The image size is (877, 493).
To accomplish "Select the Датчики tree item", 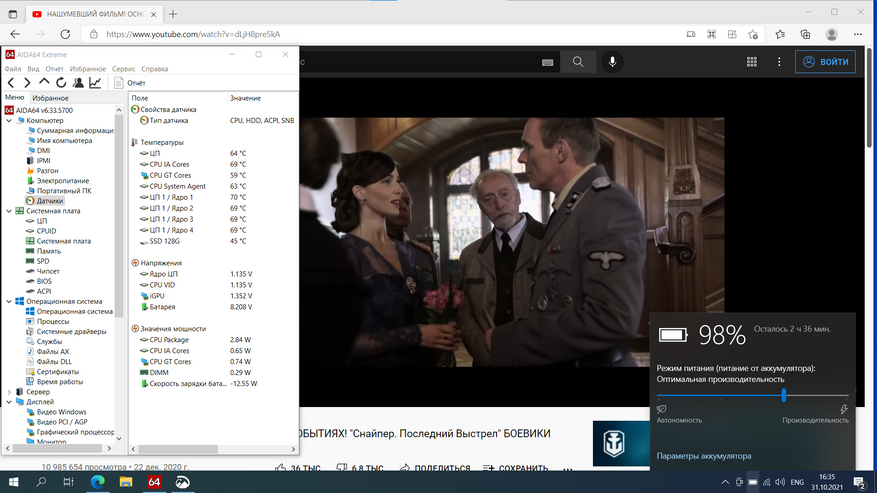I will [45, 201].
